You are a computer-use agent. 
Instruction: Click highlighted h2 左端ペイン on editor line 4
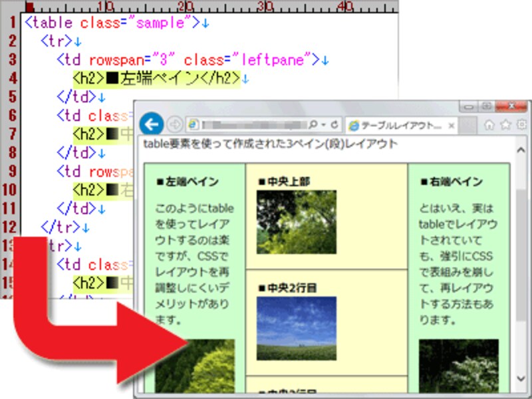coord(157,78)
